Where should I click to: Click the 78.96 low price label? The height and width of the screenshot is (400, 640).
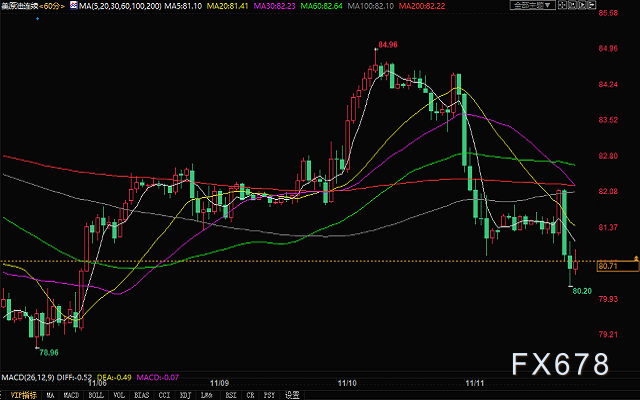(49, 353)
